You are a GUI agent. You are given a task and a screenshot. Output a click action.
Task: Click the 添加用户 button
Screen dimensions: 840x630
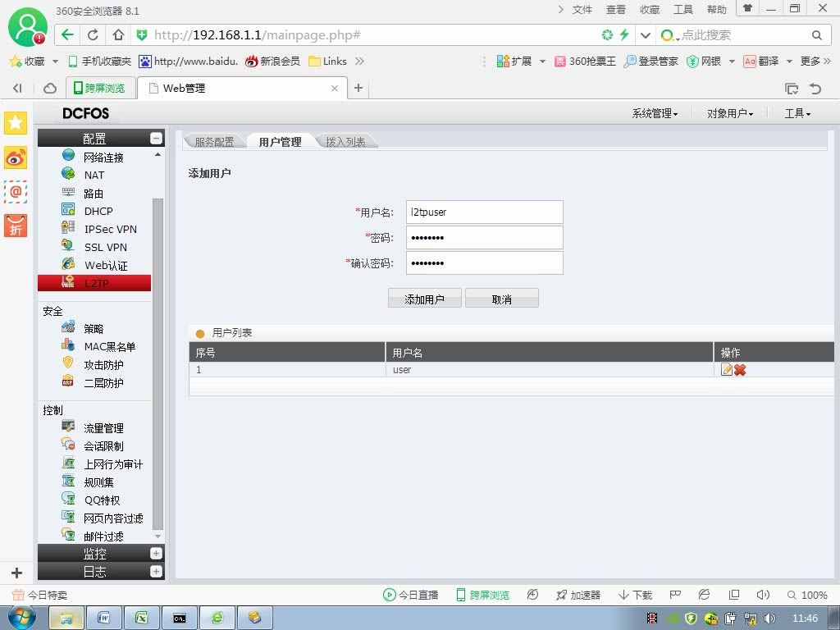click(x=424, y=299)
